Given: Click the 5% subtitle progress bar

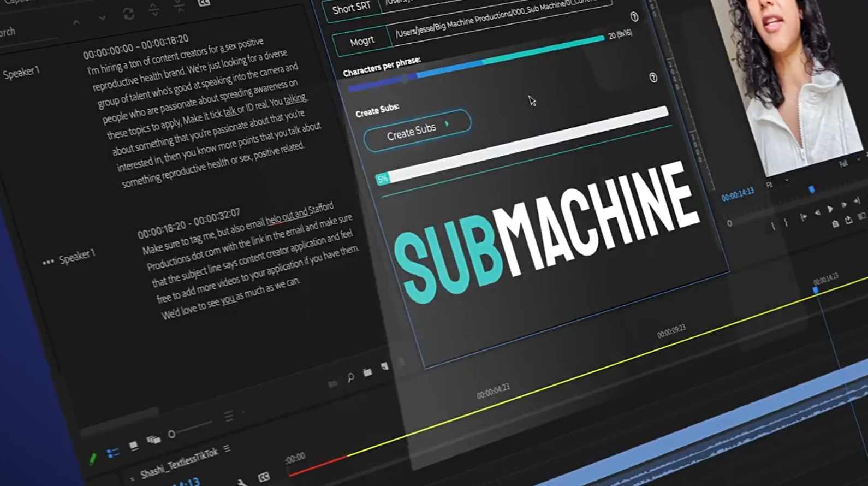Looking at the screenshot, I should tap(521, 145).
